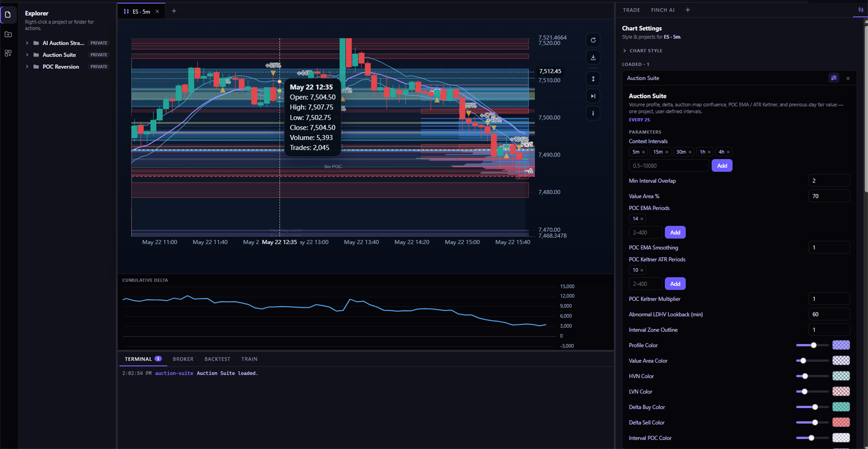Open the LVN Color swatch

(841, 392)
